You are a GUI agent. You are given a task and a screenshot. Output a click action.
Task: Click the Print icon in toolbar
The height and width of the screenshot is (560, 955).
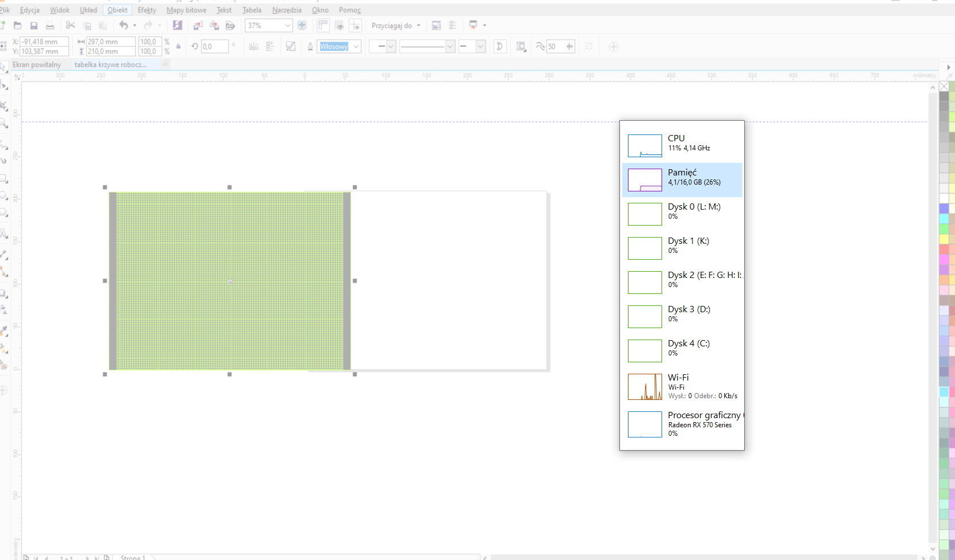(50, 26)
